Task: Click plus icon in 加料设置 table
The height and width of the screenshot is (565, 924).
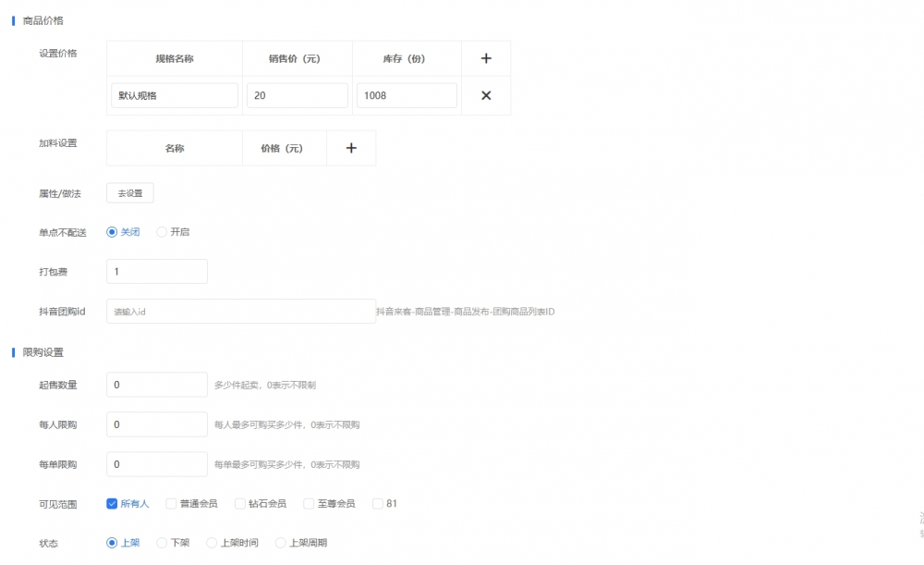Action: [351, 148]
